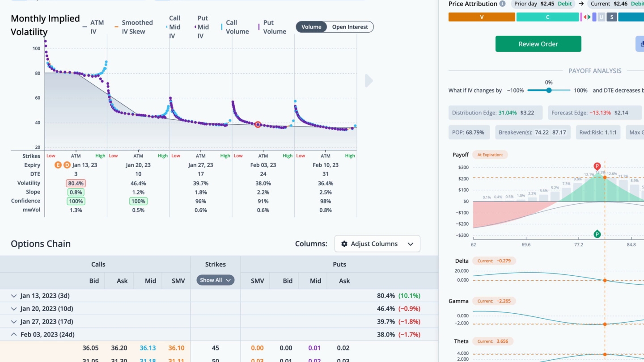
Task: Click the gray right arrow beside the volatility chart
Action: tap(369, 81)
